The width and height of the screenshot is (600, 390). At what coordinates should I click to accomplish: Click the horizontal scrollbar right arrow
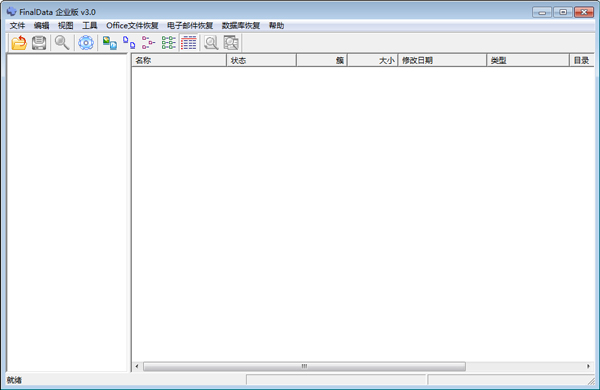coord(588,366)
